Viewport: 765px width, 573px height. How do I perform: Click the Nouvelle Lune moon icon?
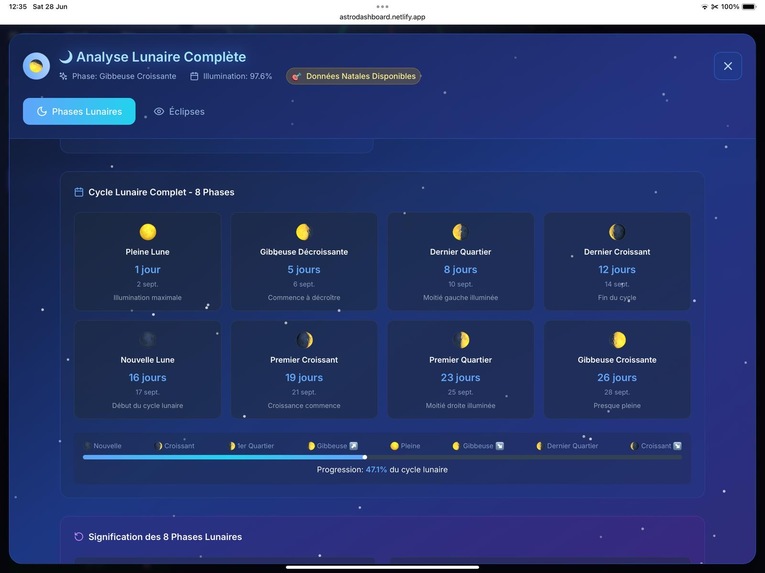tap(147, 340)
